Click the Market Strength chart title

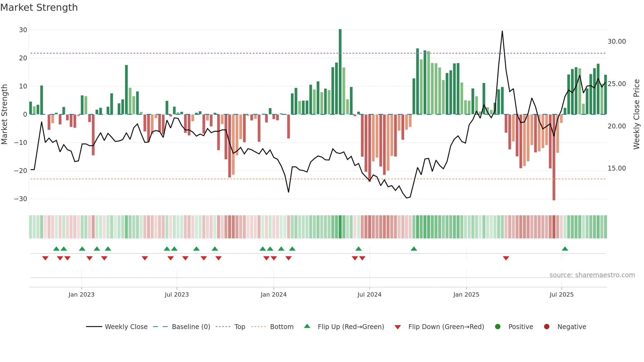tap(39, 8)
